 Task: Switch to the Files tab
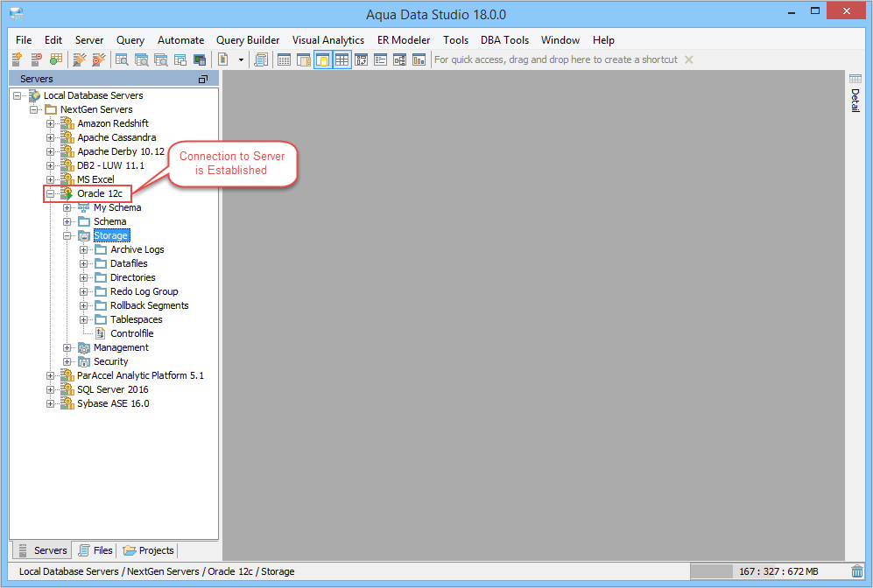pos(95,550)
